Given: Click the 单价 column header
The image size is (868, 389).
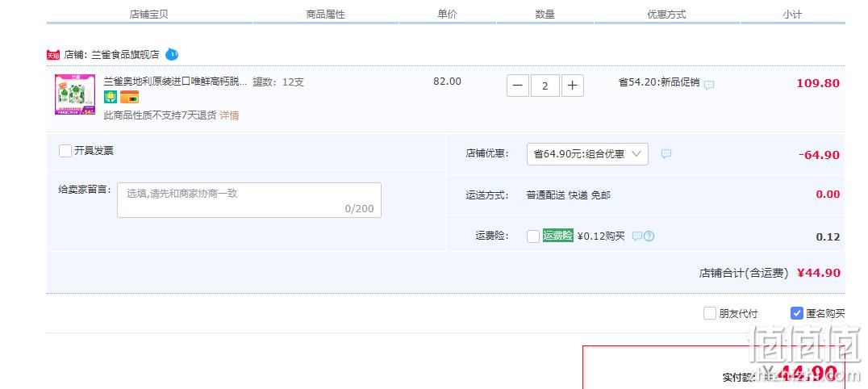Looking at the screenshot, I should point(447,15).
